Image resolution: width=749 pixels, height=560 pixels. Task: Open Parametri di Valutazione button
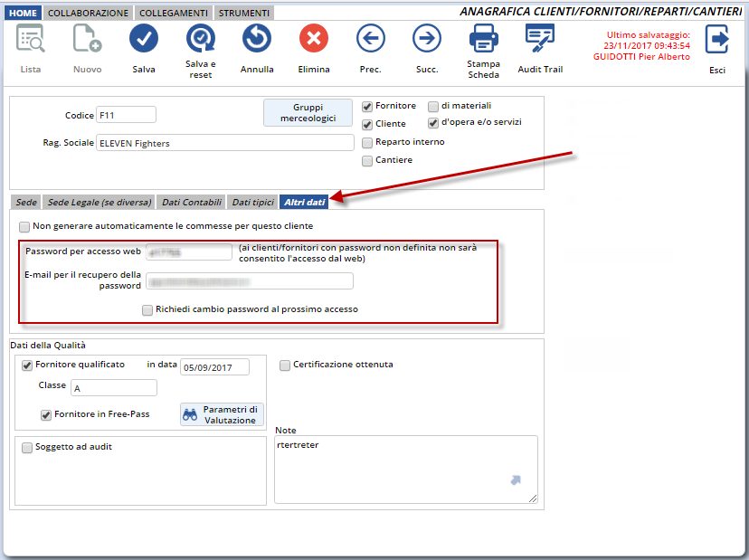[222, 414]
